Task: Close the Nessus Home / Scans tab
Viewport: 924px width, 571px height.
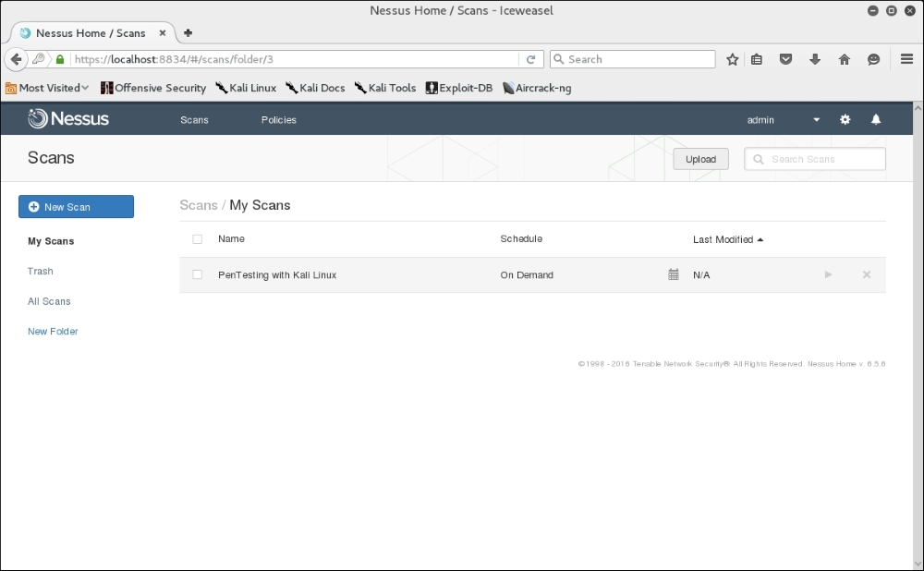Action: tap(162, 33)
